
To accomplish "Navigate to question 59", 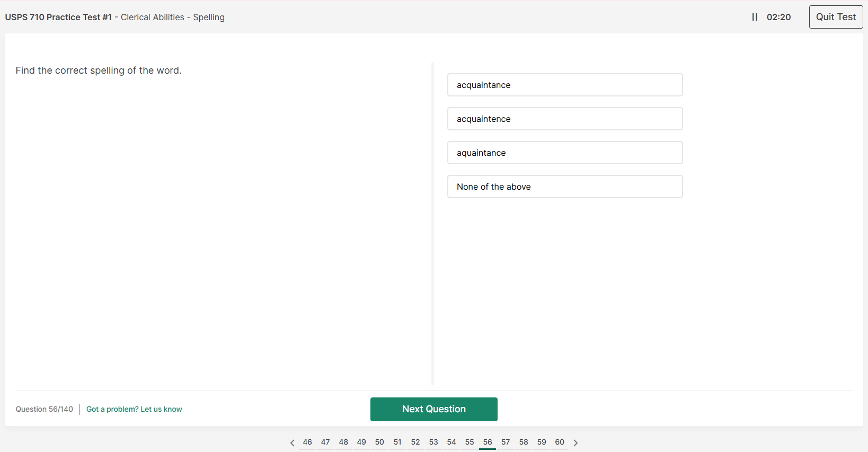I will pyautogui.click(x=542, y=442).
